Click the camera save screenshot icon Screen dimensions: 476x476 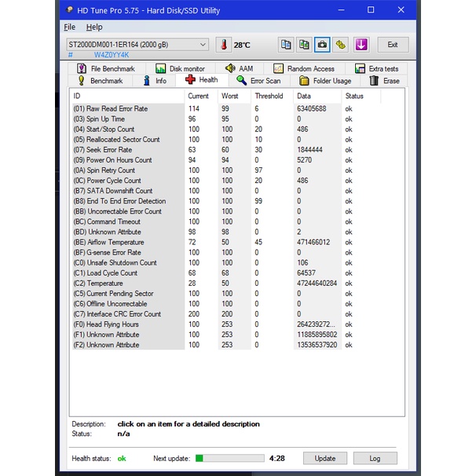pyautogui.click(x=322, y=45)
